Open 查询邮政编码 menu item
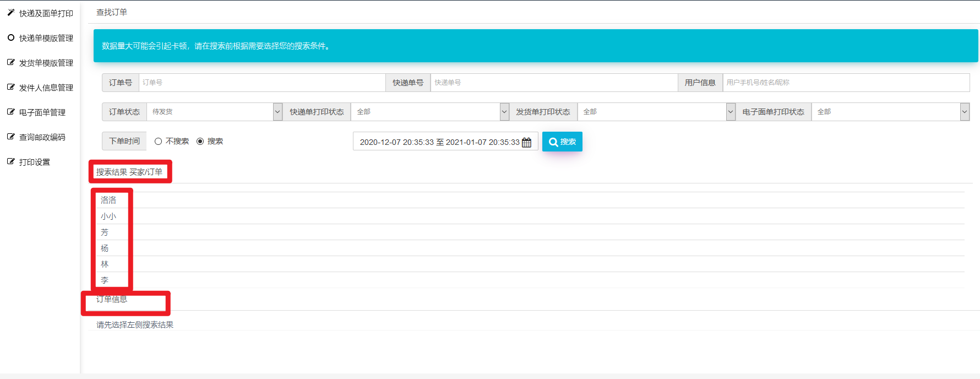980x379 pixels. (42, 137)
